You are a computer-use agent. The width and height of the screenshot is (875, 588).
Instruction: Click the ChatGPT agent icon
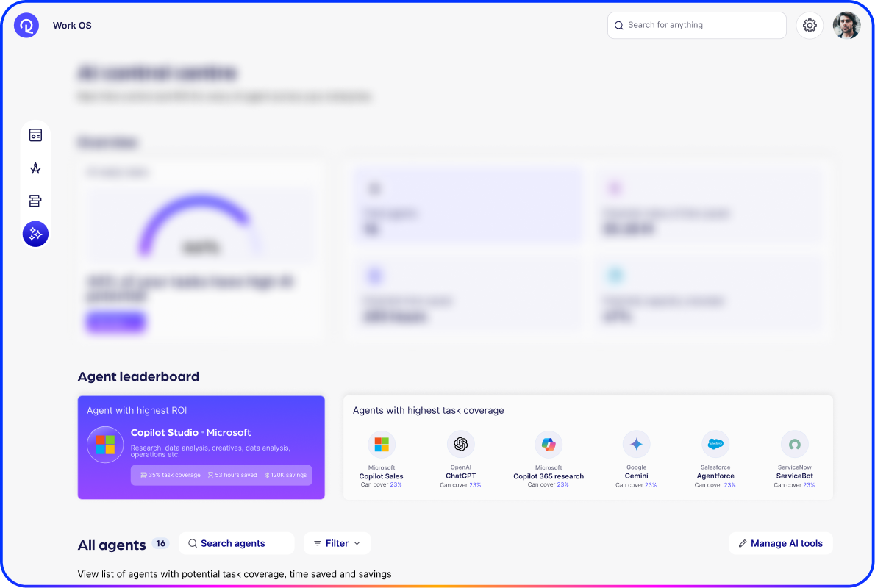(460, 444)
